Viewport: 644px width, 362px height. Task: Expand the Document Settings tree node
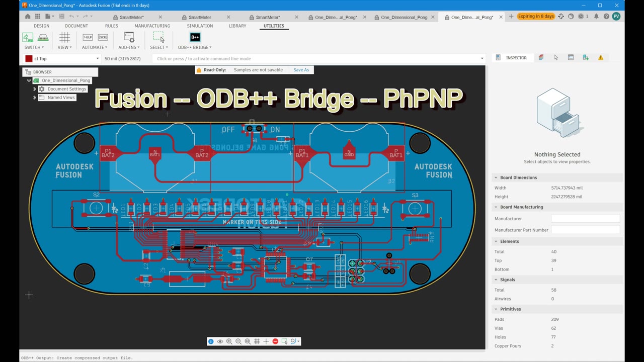click(35, 89)
